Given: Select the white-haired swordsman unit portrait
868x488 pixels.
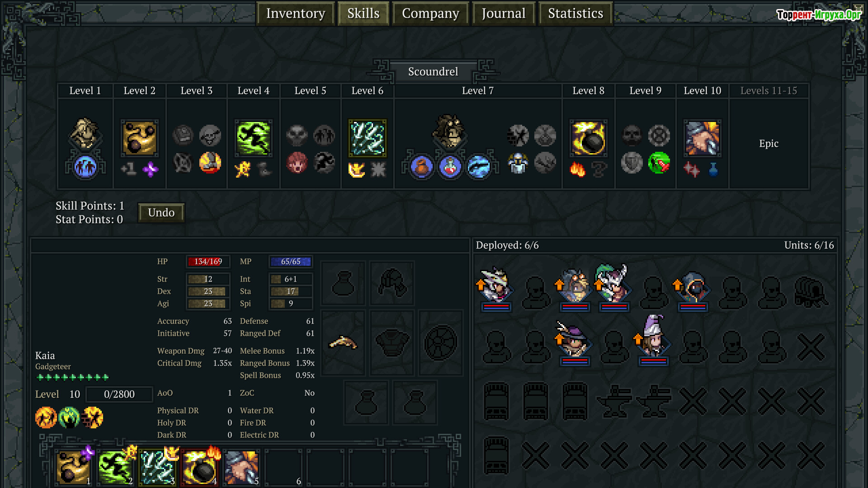Looking at the screenshot, I should pos(496,285).
